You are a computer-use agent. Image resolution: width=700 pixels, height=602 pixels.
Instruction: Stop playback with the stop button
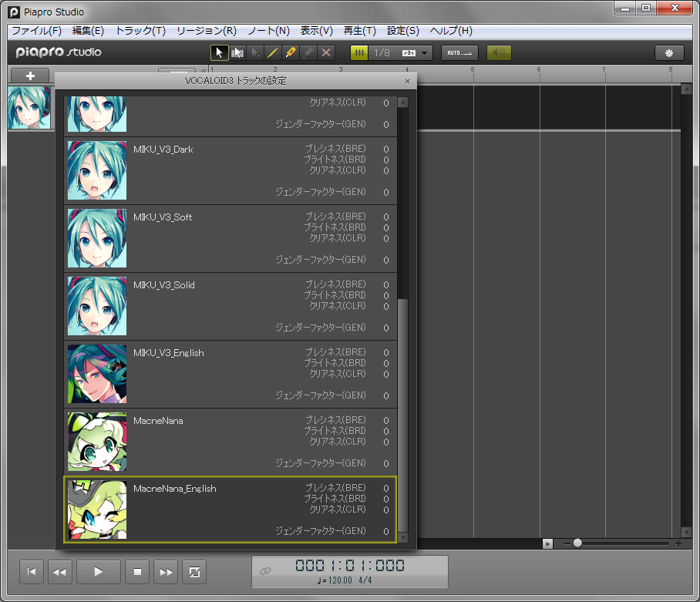pos(137,572)
